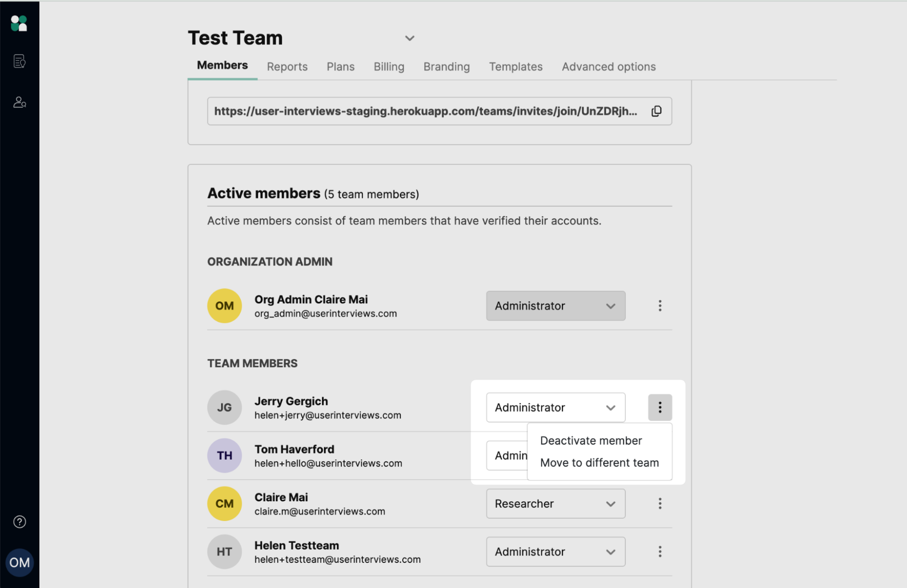This screenshot has height=588, width=907.
Task: Click email claire.m@userinterviews.com
Action: pyautogui.click(x=320, y=511)
